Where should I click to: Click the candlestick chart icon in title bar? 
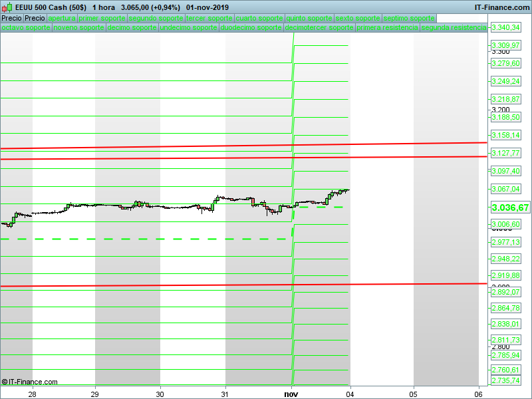[x=7, y=7]
